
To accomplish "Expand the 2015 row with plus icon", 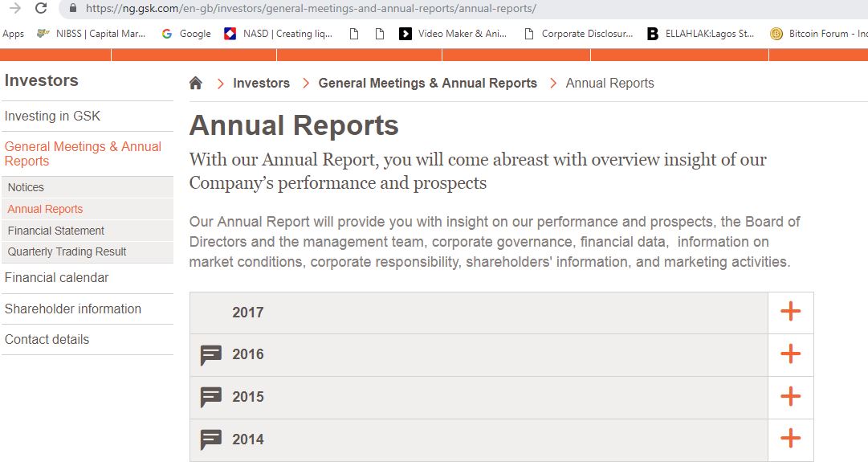I will pos(790,397).
